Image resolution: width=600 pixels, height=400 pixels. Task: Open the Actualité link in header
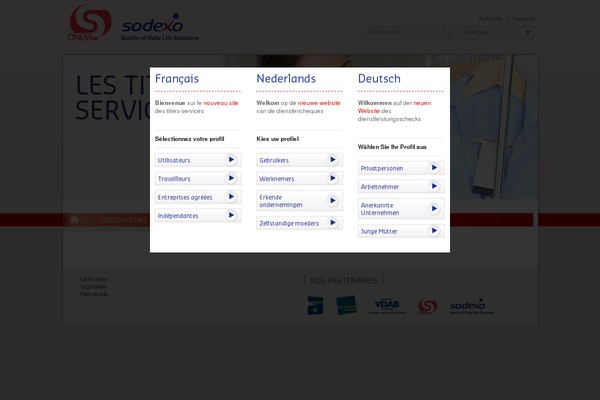pyautogui.click(x=490, y=18)
